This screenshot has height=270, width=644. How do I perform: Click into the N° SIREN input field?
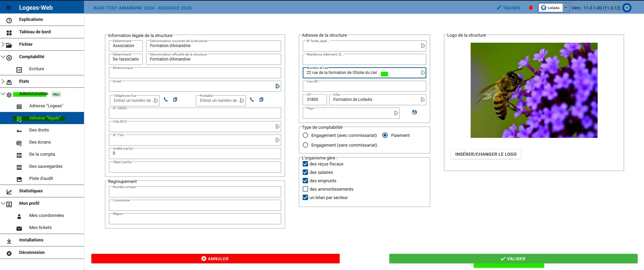point(195,114)
